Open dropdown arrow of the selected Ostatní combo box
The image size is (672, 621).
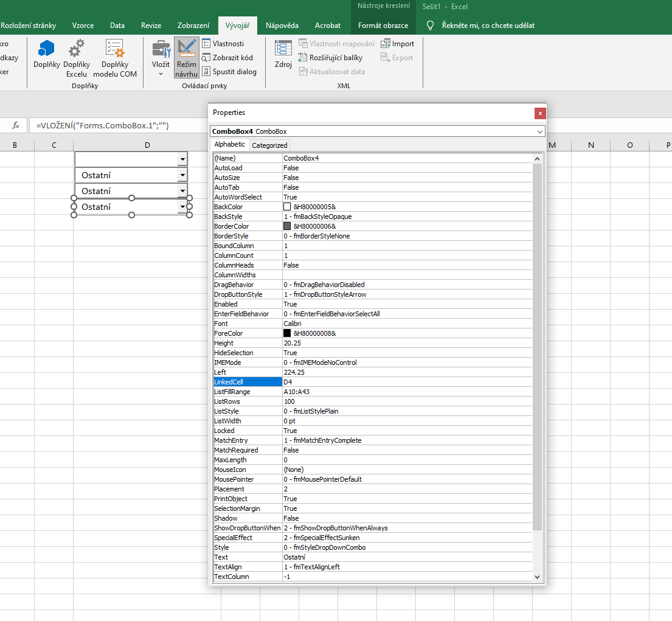182,207
